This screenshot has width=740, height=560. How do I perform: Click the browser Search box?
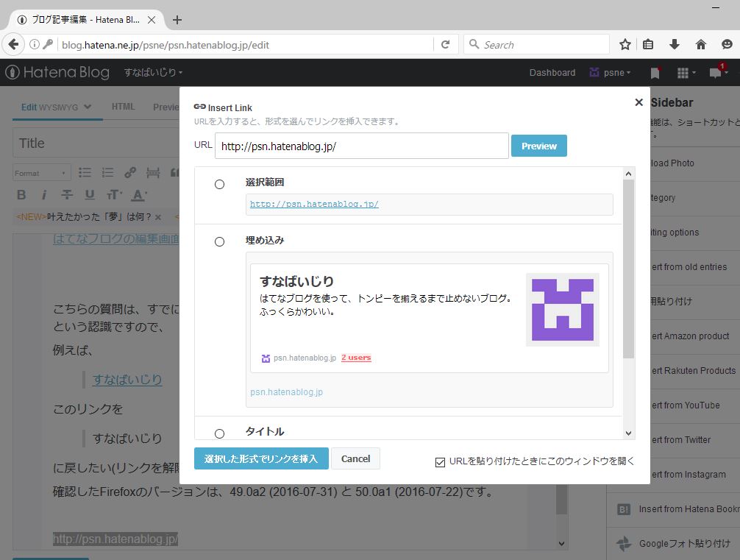(536, 44)
